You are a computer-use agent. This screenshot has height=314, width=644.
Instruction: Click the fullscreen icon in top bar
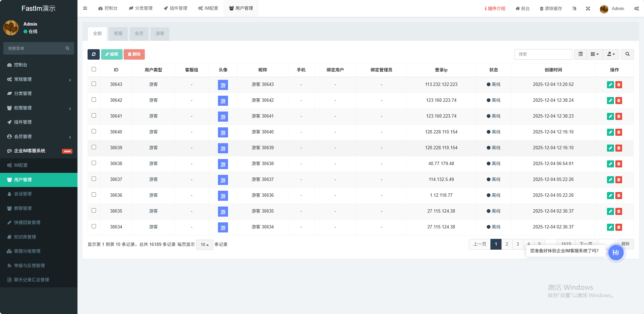588,9
